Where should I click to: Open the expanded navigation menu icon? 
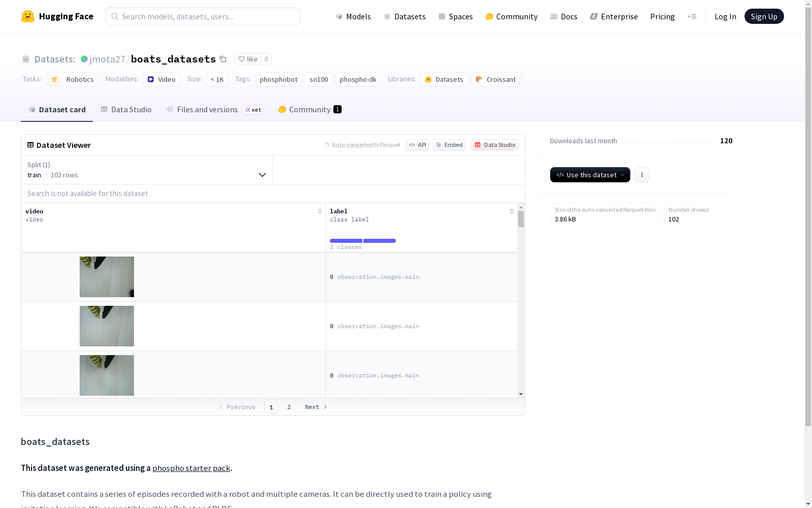[x=692, y=16]
